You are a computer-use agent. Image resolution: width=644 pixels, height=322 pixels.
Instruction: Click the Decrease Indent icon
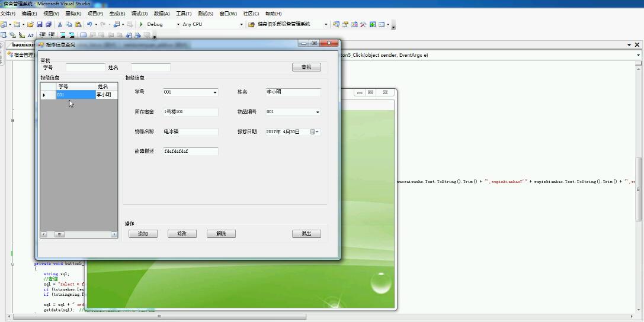[42, 35]
